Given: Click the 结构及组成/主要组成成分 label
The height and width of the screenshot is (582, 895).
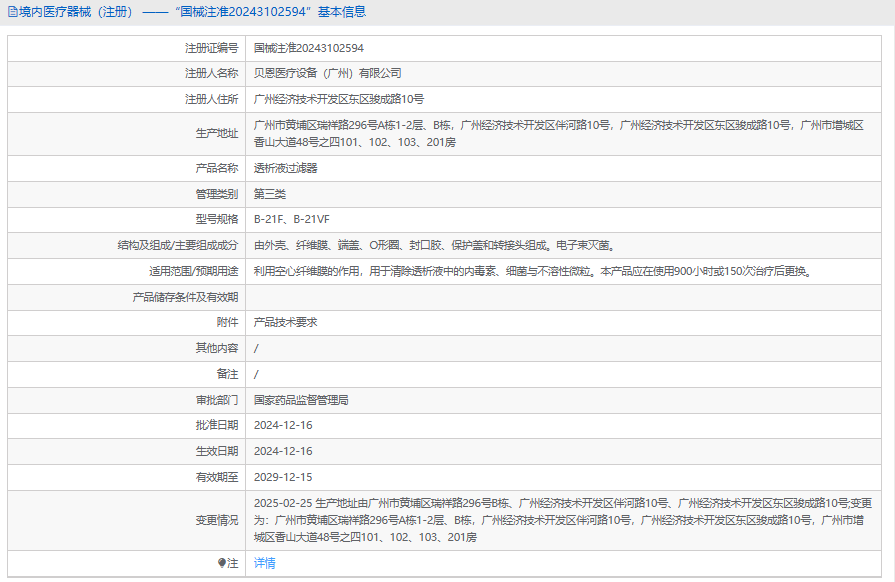Looking at the screenshot, I should 178,245.
